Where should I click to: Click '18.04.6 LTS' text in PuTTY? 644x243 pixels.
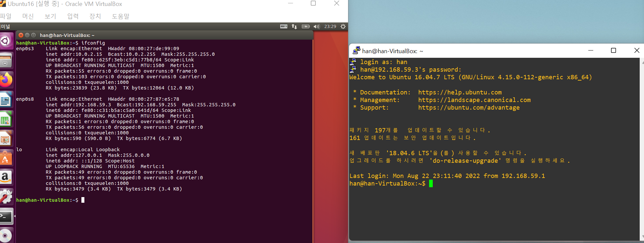click(409, 153)
